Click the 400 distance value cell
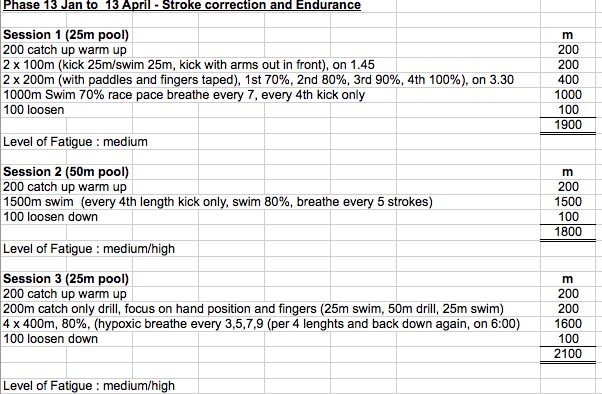 click(568, 80)
